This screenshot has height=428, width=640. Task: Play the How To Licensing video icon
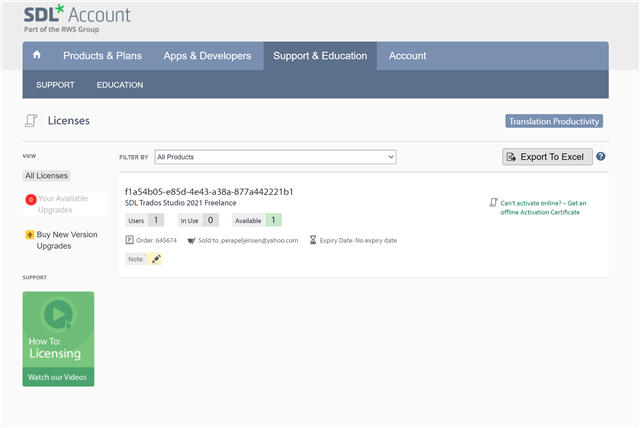(58, 314)
